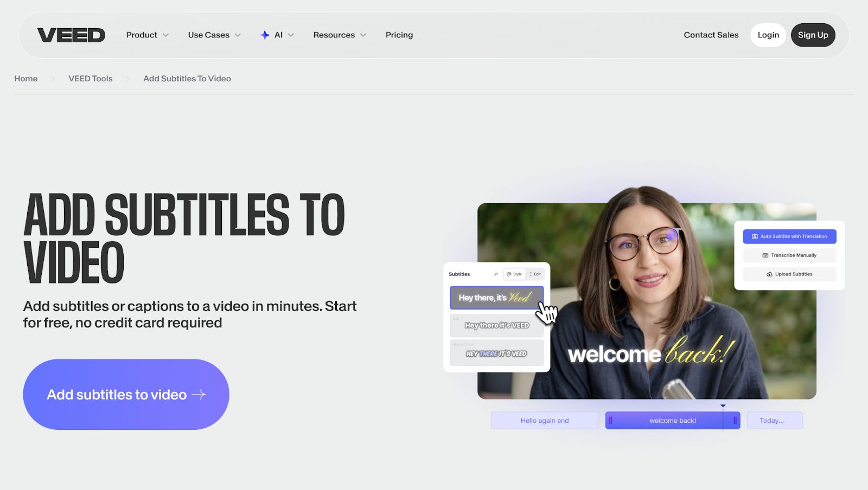The height and width of the screenshot is (490, 868).
Task: Click the Edit text-cursor icon in Subtitles panel
Action: tap(531, 274)
